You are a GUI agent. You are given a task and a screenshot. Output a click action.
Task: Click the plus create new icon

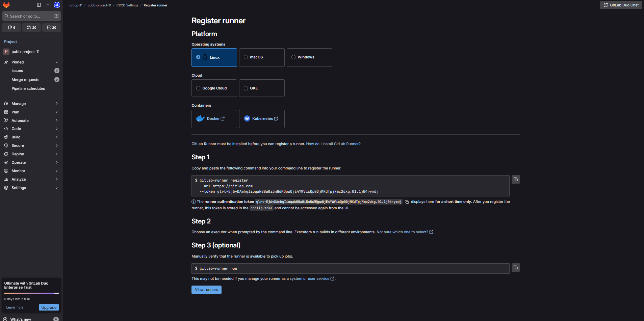point(48,5)
